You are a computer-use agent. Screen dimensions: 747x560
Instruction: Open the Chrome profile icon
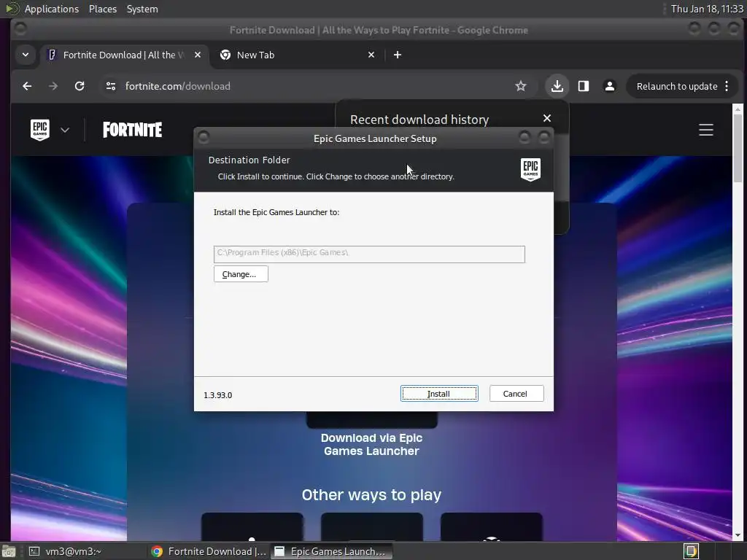pos(609,86)
